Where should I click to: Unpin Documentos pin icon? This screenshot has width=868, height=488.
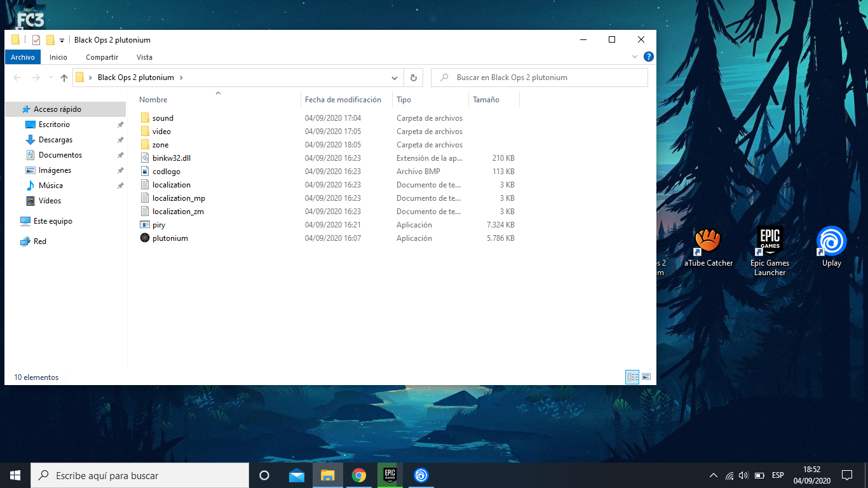[120, 155]
